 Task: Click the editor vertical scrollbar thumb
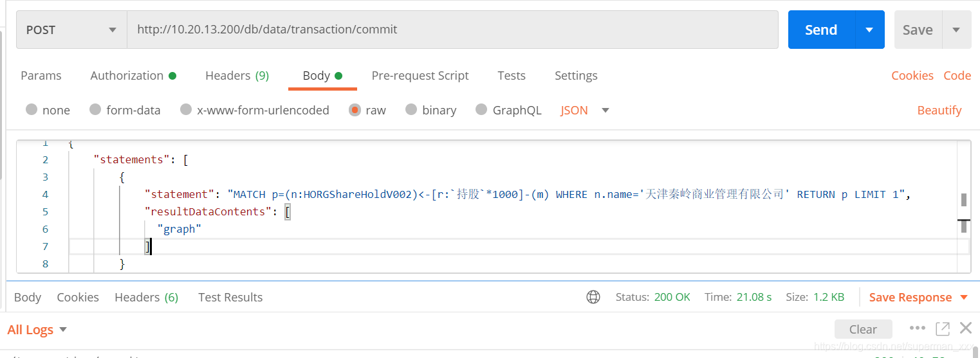tap(964, 200)
